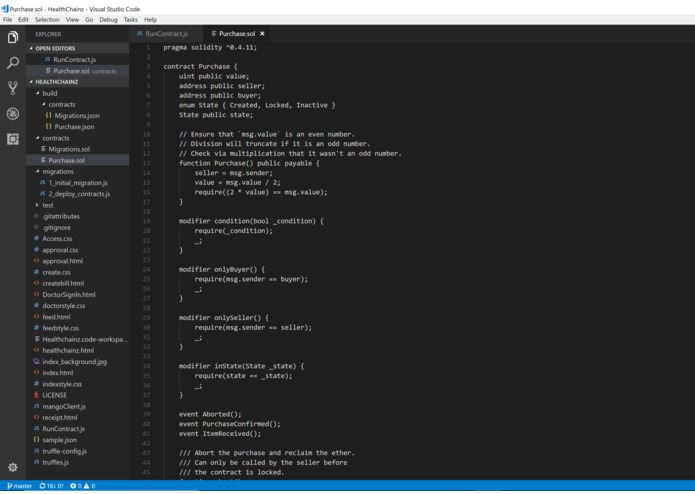Click line number 13 in editor gutter
Viewport: 695px width, 494px height.
[147, 163]
